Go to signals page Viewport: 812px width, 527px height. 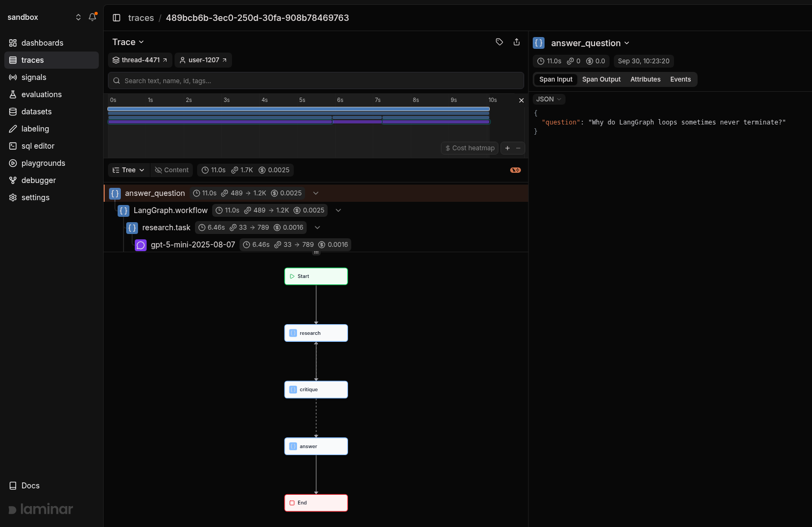(52, 77)
